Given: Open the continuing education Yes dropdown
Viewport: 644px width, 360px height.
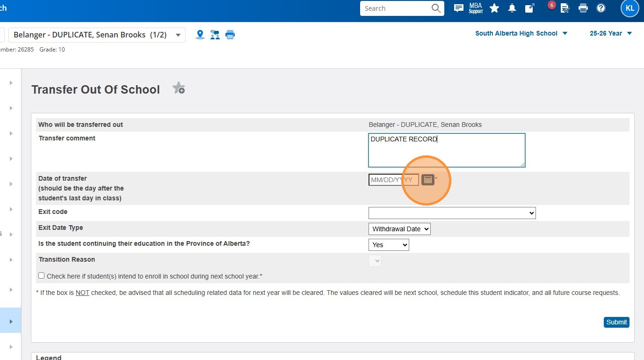Looking at the screenshot, I should [x=389, y=245].
